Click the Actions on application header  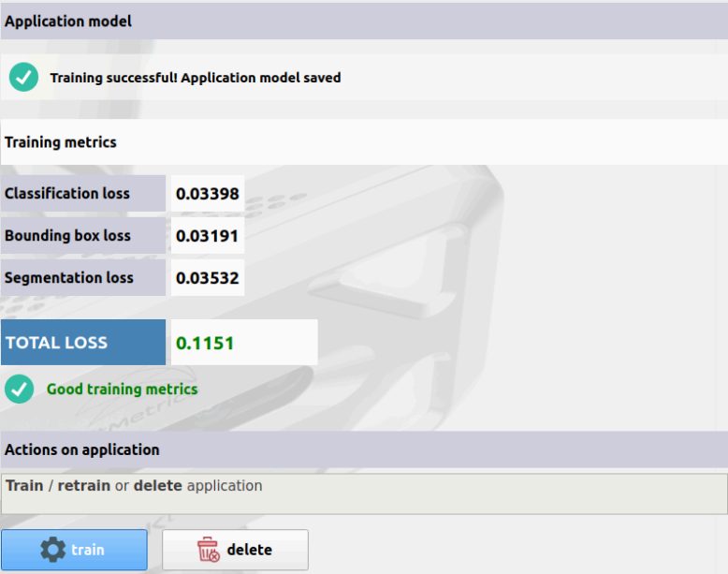pyautogui.click(x=364, y=449)
